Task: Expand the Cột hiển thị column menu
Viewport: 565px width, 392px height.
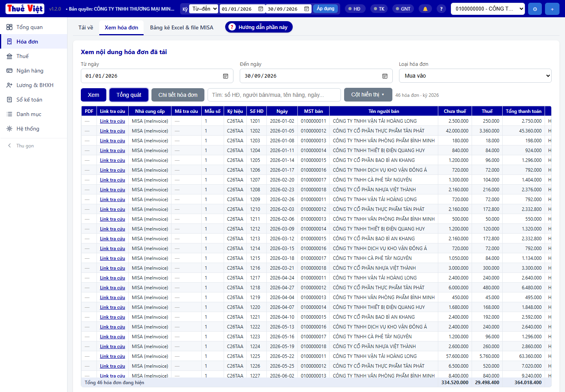Action: pyautogui.click(x=368, y=94)
